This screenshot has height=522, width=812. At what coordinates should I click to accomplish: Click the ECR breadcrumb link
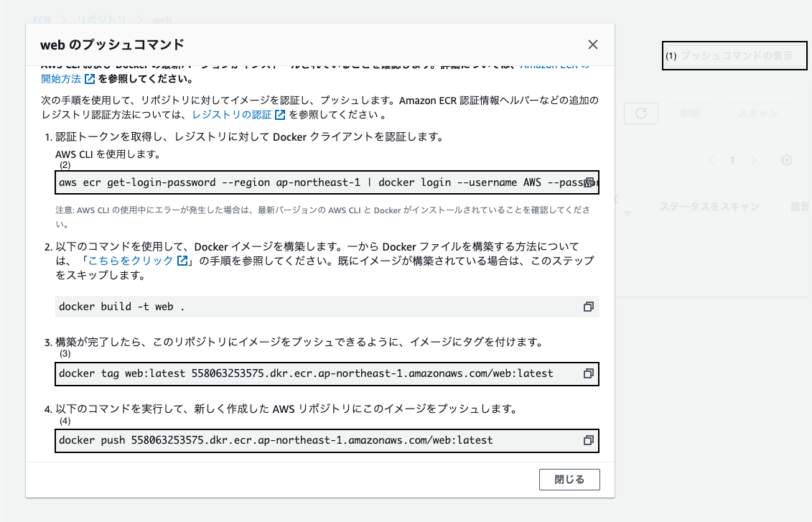(42, 19)
